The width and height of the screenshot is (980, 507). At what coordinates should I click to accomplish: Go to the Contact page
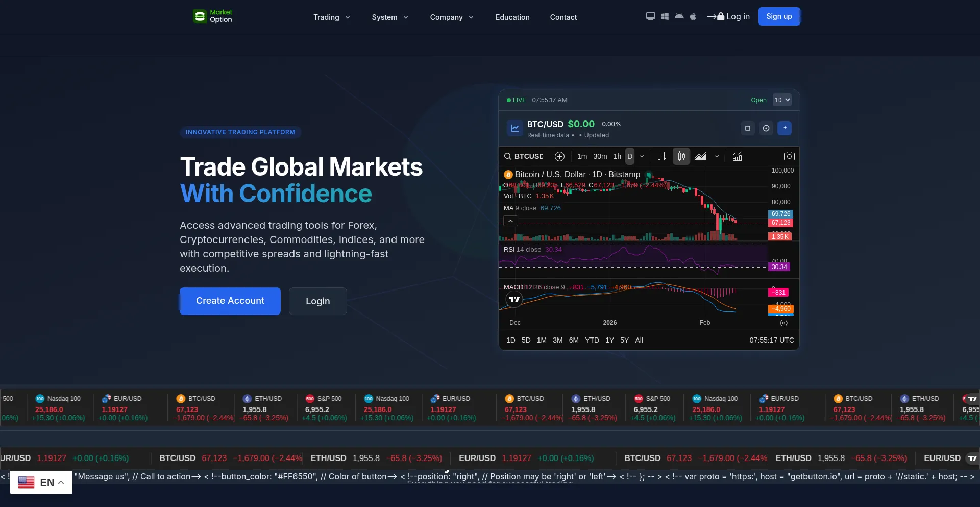point(563,17)
